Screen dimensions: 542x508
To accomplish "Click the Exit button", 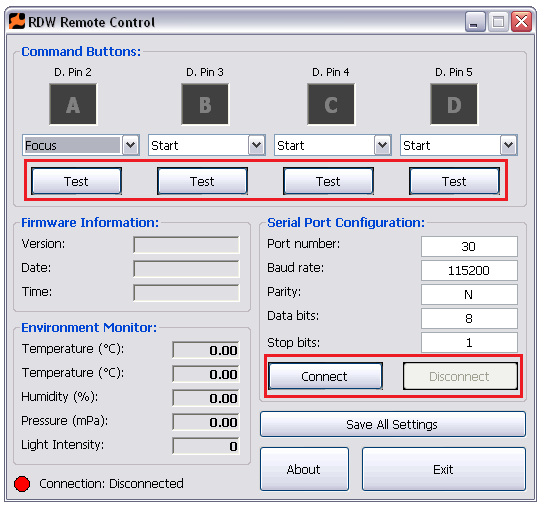I will [x=444, y=469].
